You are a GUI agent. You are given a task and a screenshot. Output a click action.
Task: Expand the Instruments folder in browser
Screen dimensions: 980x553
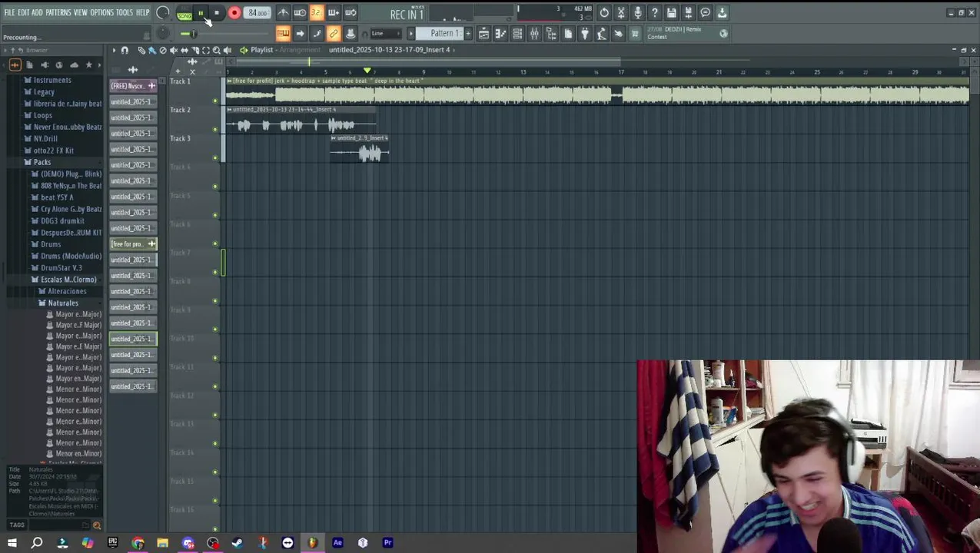[x=52, y=80]
